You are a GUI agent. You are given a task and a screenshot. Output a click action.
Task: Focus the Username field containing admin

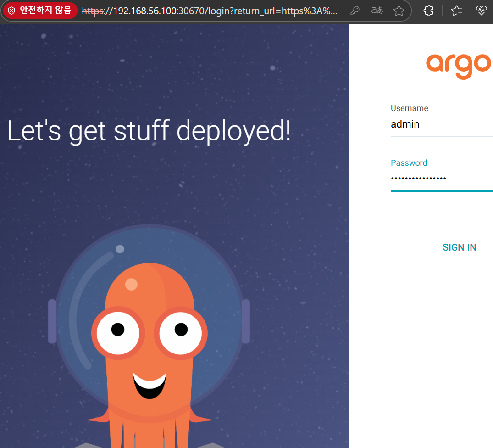(x=440, y=124)
